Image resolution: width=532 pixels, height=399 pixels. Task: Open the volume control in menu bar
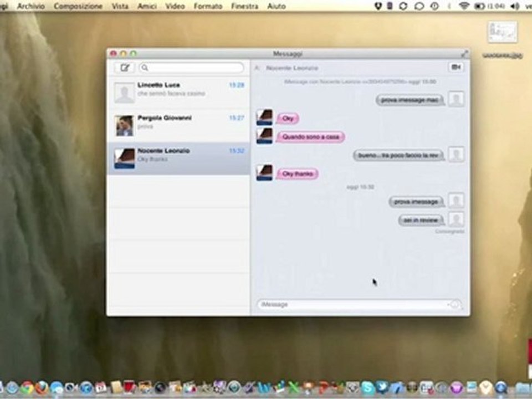514,6
